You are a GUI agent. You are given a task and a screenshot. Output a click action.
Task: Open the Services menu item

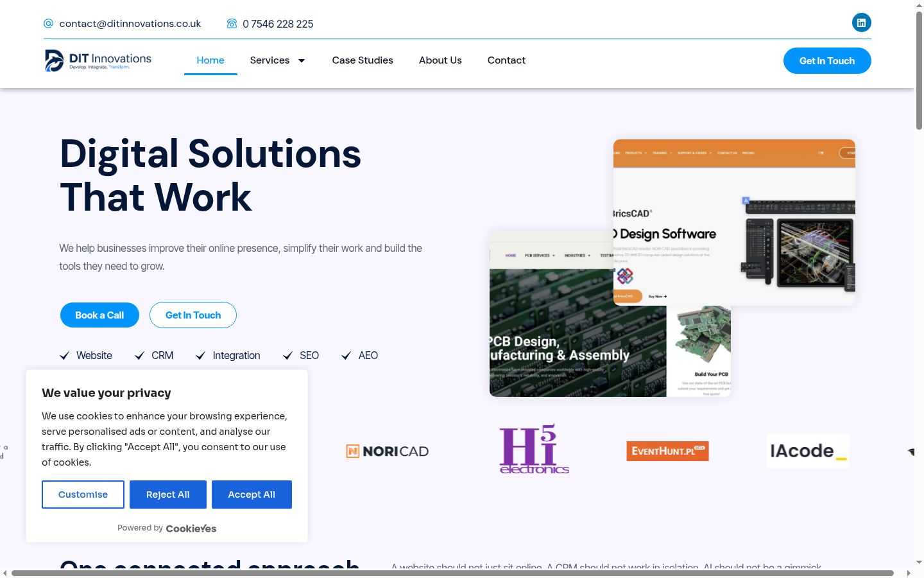269,60
